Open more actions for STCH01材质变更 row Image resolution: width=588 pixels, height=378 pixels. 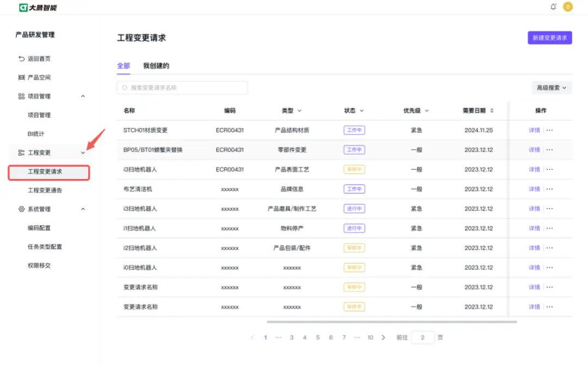(x=550, y=130)
